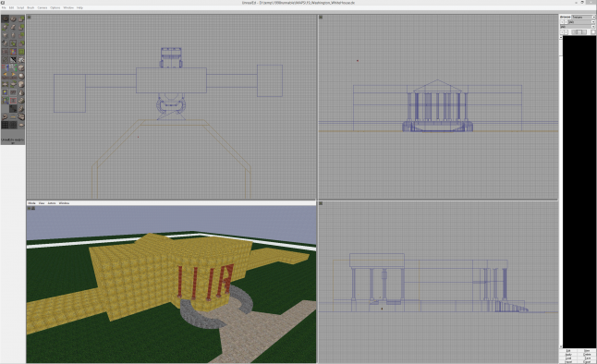This screenshot has height=364, width=597.
Task: Click the Load button in texture browser
Action: point(568,358)
